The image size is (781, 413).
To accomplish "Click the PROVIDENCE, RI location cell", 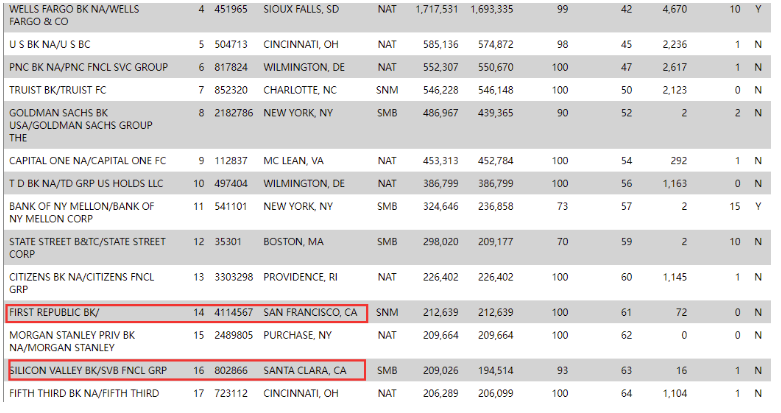I will tap(301, 277).
